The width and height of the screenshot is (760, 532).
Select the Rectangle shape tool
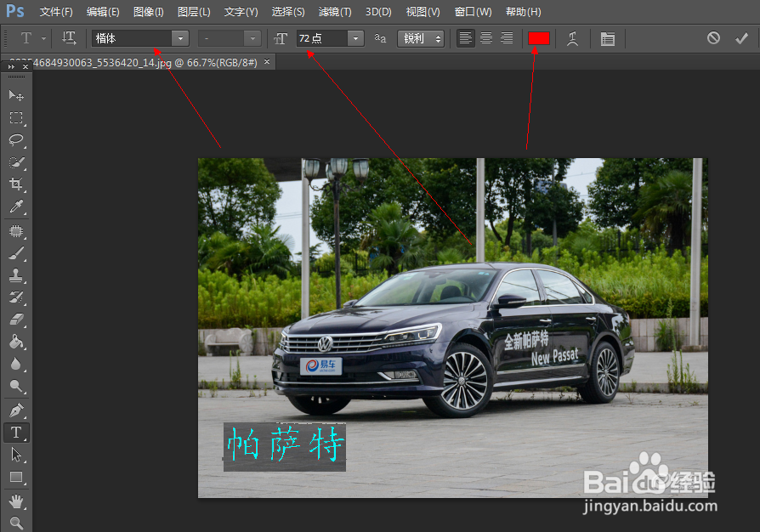click(16, 478)
